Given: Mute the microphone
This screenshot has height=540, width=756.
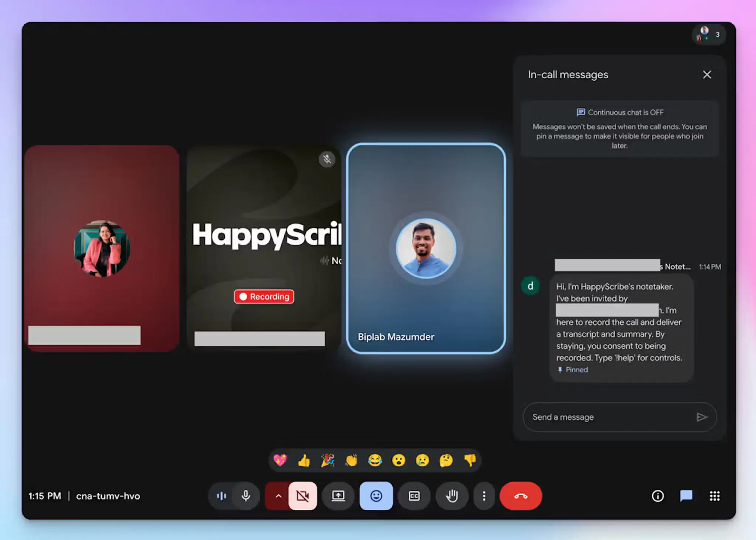Looking at the screenshot, I should click(245, 496).
